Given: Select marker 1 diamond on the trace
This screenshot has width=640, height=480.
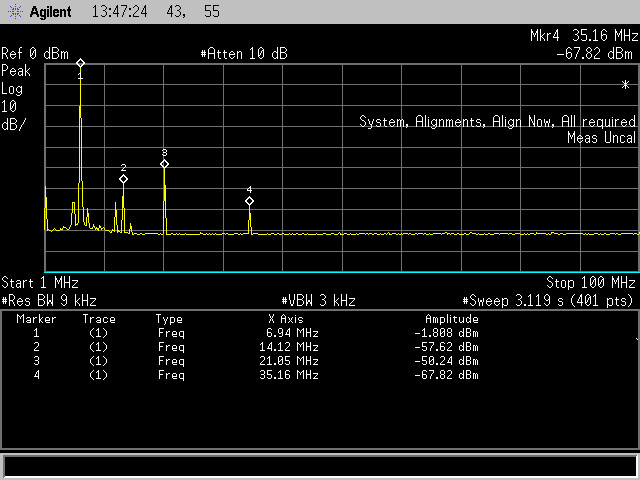Looking at the screenshot, I should tap(80, 63).
